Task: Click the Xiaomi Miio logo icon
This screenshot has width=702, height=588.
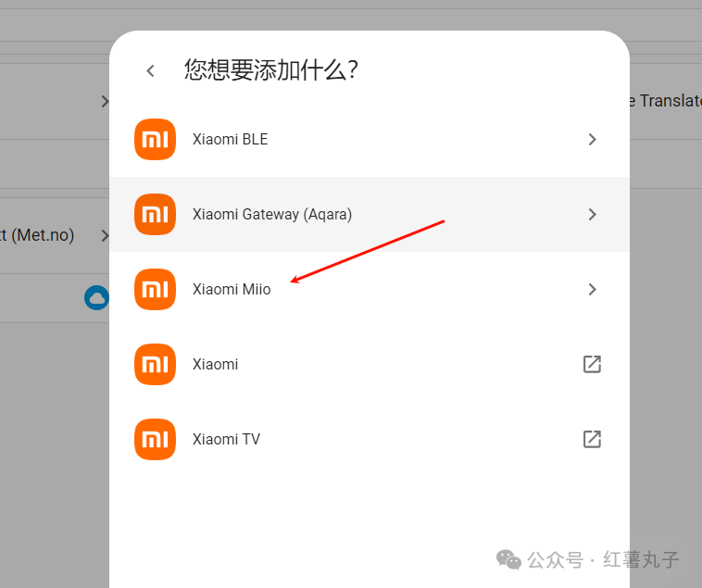Action: point(155,289)
